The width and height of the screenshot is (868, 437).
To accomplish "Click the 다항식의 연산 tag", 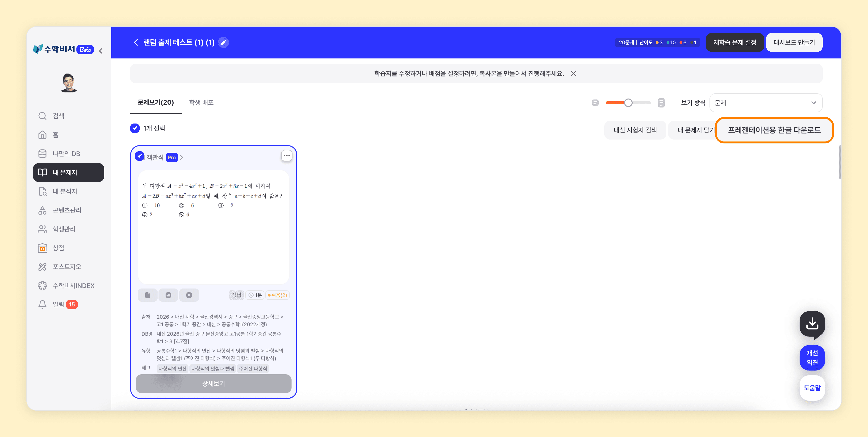I will pyautogui.click(x=172, y=368).
